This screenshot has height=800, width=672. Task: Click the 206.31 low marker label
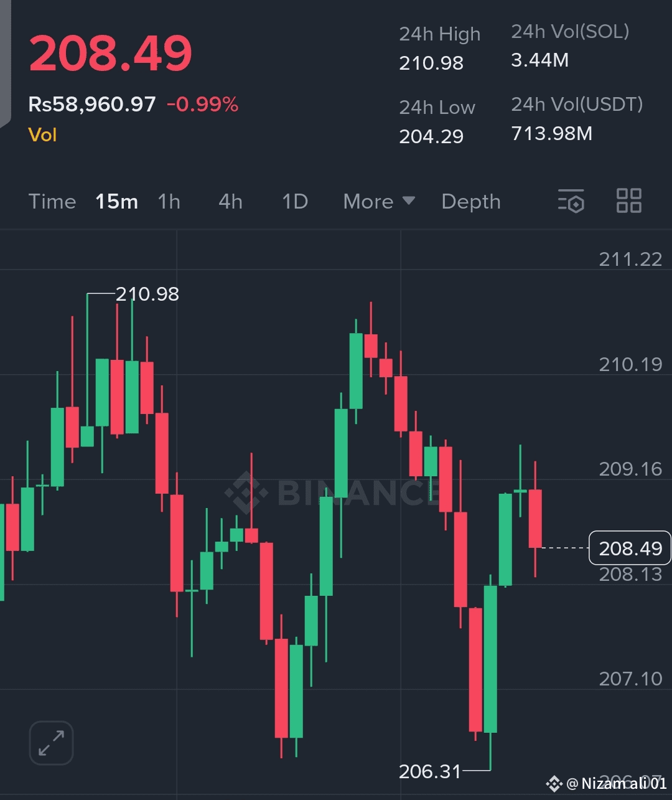point(430,771)
